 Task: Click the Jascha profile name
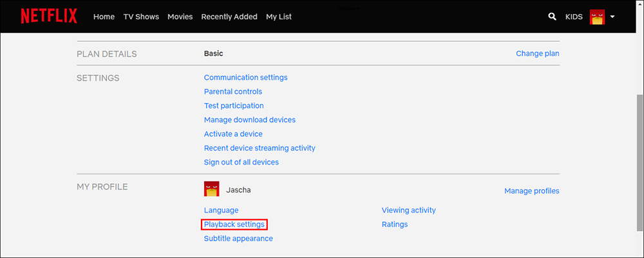238,190
